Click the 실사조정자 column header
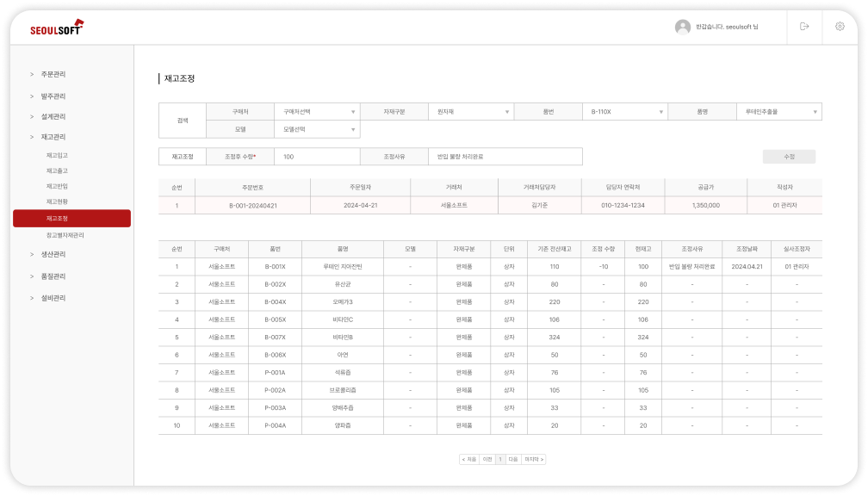Screen dimensions: 868x496 point(797,249)
